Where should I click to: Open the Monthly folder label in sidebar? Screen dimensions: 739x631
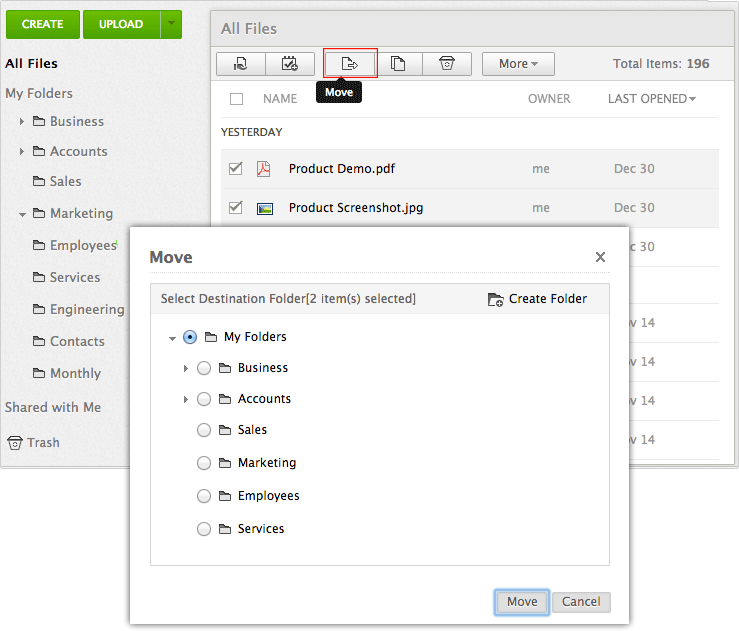[x=75, y=373]
